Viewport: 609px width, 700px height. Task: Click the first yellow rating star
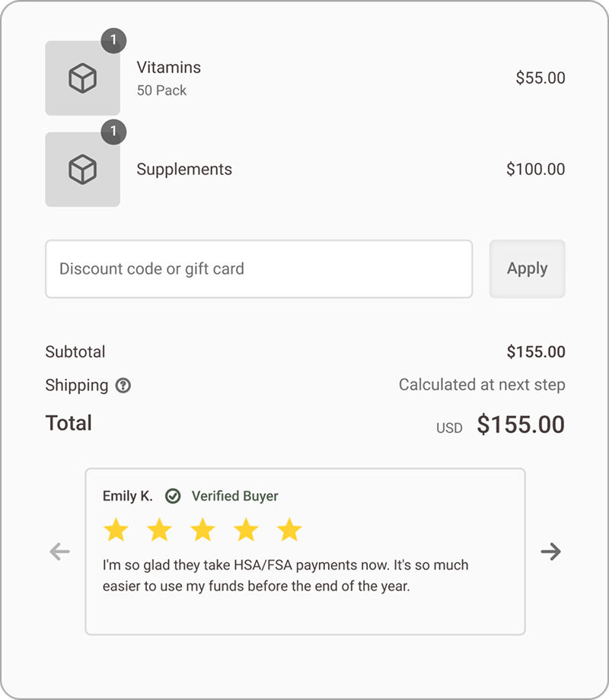point(116,530)
